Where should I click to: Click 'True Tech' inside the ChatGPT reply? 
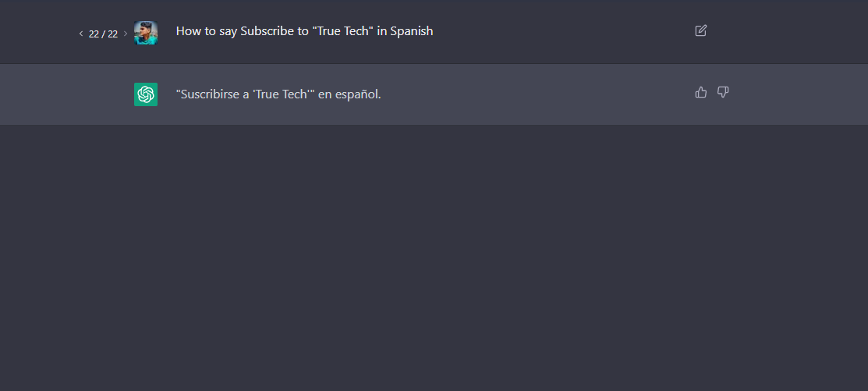point(280,94)
